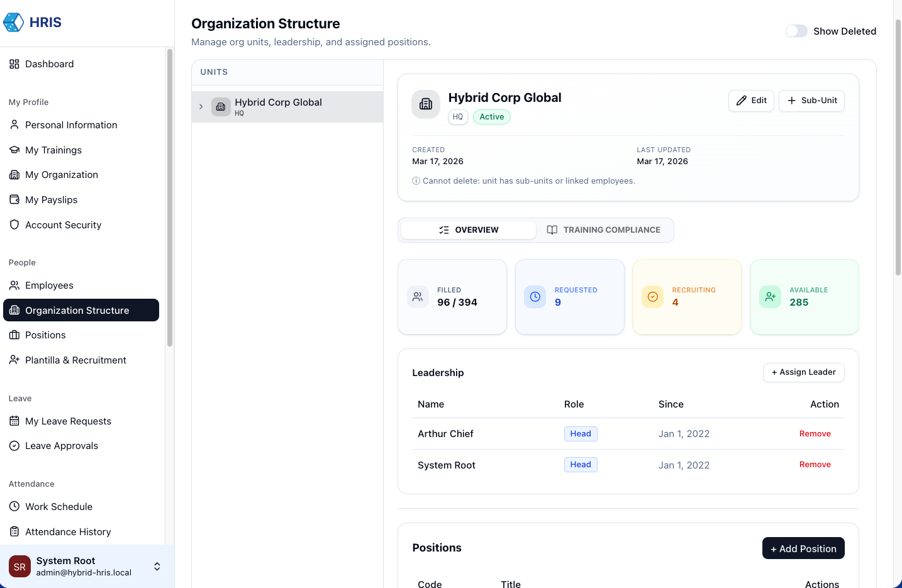Viewport: 902px width, 588px height.
Task: Click the Available card's green person icon
Action: coord(770,297)
